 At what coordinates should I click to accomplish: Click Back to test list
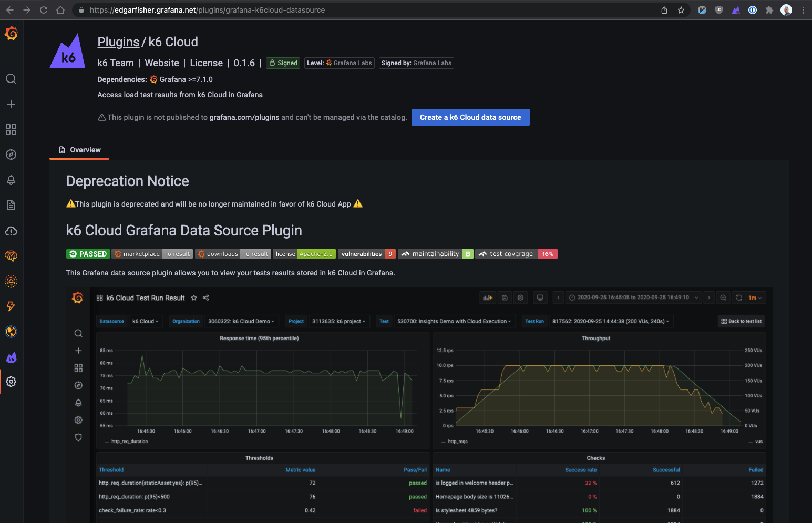coord(741,321)
